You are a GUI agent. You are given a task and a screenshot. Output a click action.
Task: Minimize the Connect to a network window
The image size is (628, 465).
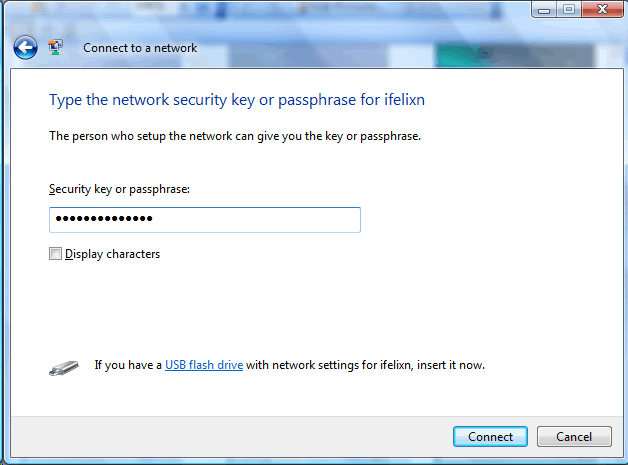pyautogui.click(x=544, y=11)
